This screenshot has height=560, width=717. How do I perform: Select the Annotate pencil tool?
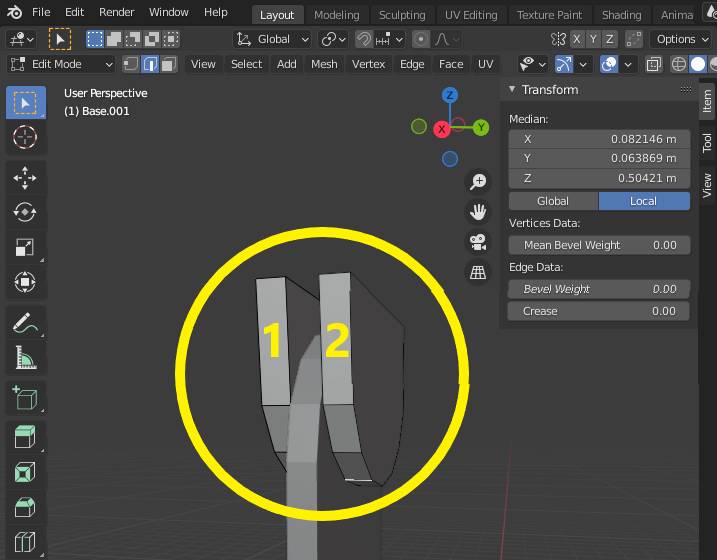coord(26,323)
